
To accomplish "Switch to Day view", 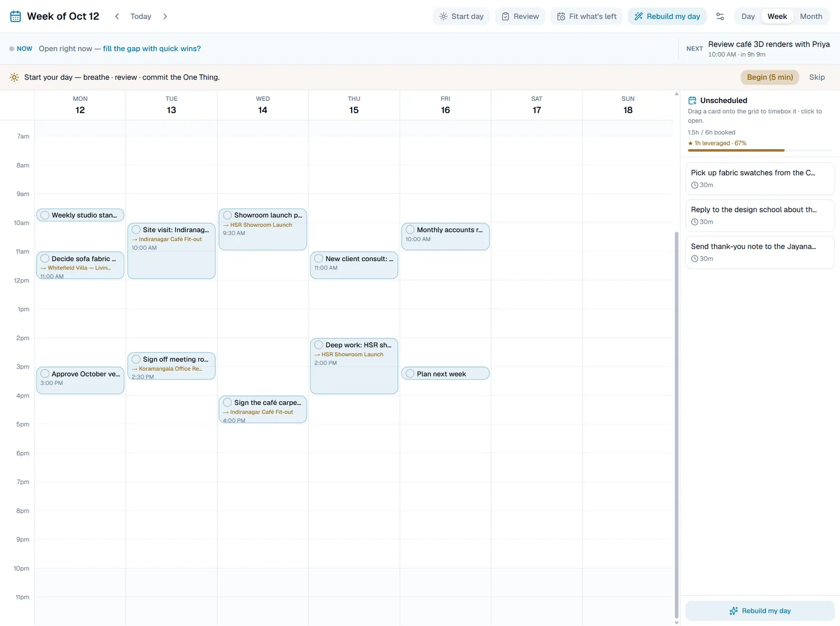I will 748,16.
